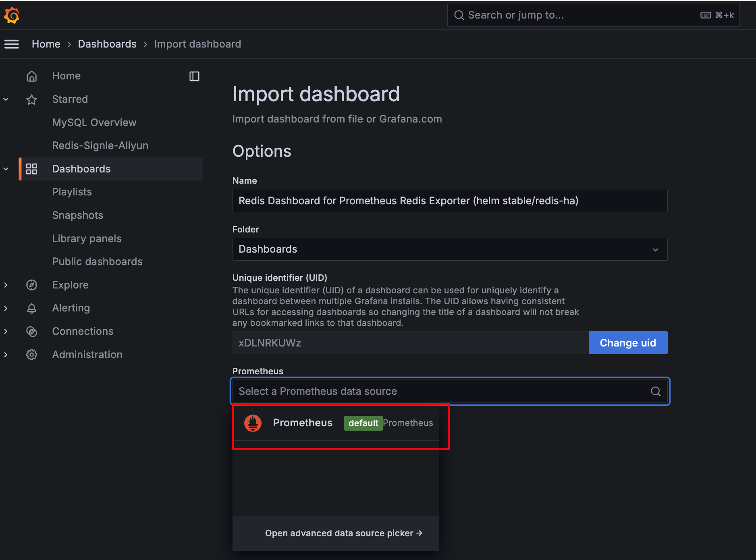Open Administration from the sidebar

point(87,355)
